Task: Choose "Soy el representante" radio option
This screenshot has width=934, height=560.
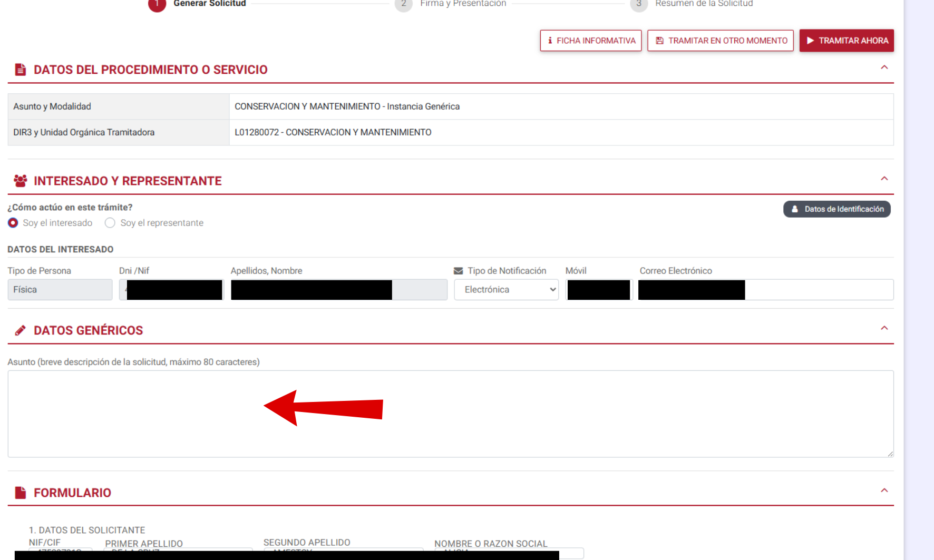Action: point(110,223)
